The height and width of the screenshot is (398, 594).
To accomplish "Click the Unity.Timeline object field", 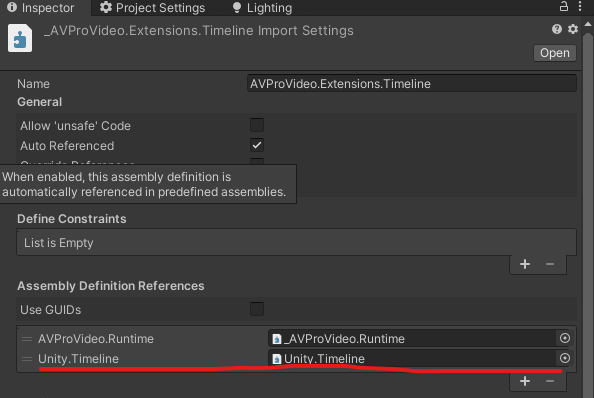I will click(412, 359).
